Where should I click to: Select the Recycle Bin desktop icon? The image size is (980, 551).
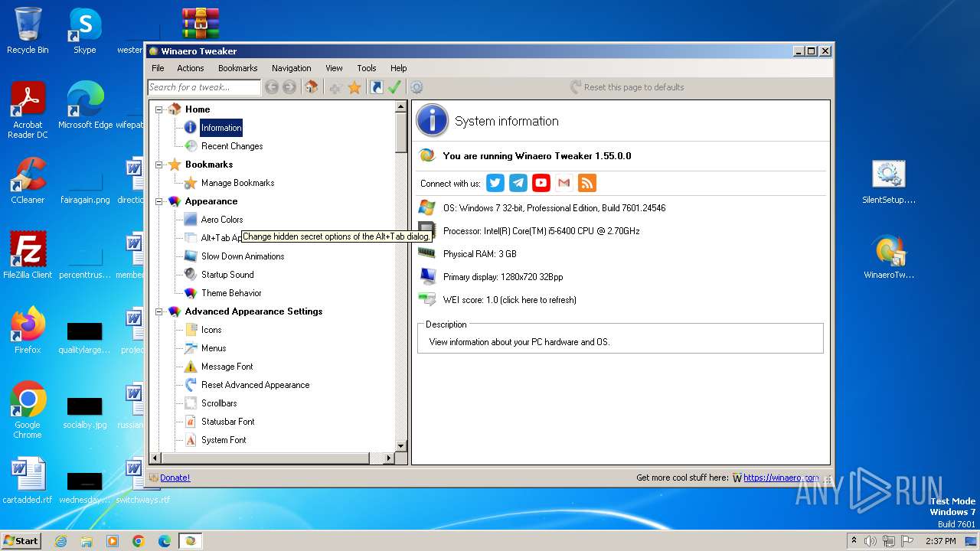(28, 31)
